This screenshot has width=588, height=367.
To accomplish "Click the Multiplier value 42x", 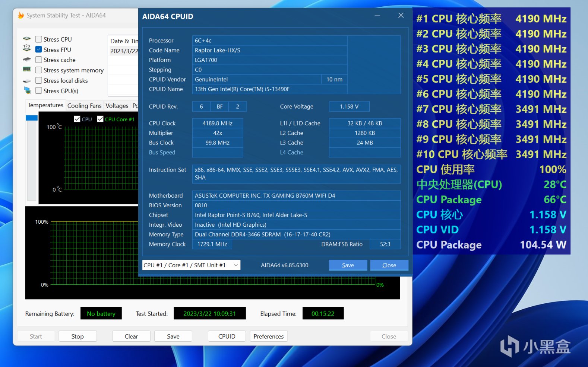I will click(x=218, y=133).
